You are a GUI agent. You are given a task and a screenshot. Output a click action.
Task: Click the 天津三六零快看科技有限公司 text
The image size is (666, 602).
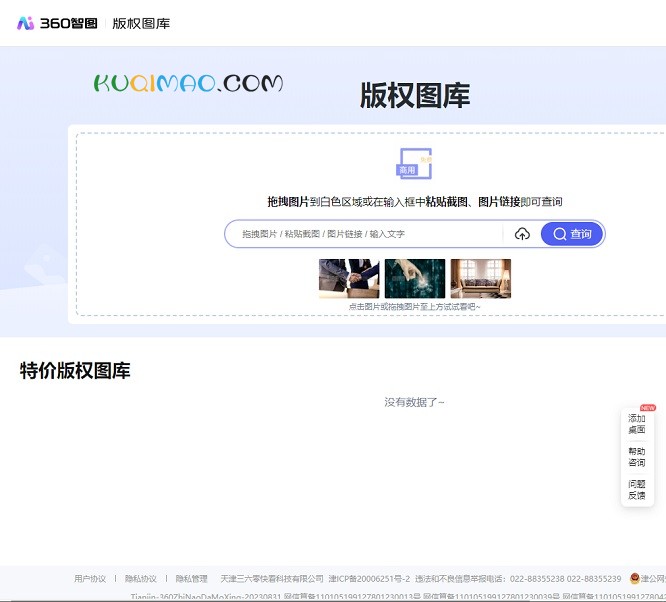(x=272, y=579)
